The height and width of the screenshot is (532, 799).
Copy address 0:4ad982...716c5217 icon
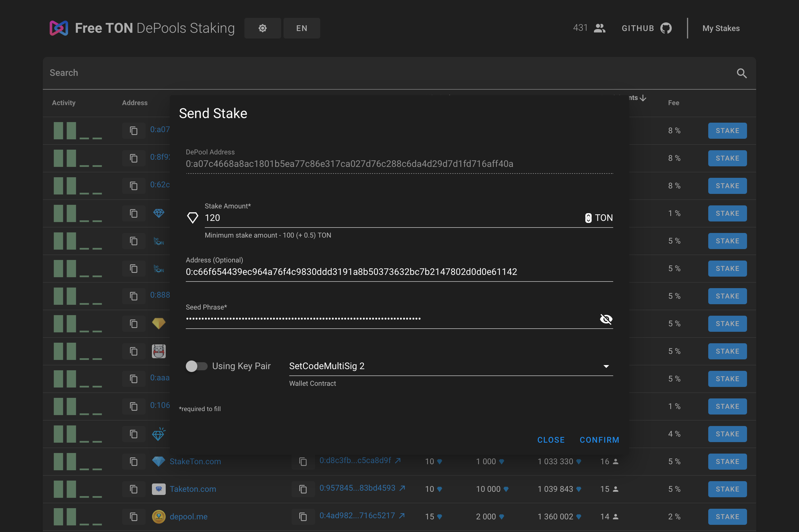[303, 517]
